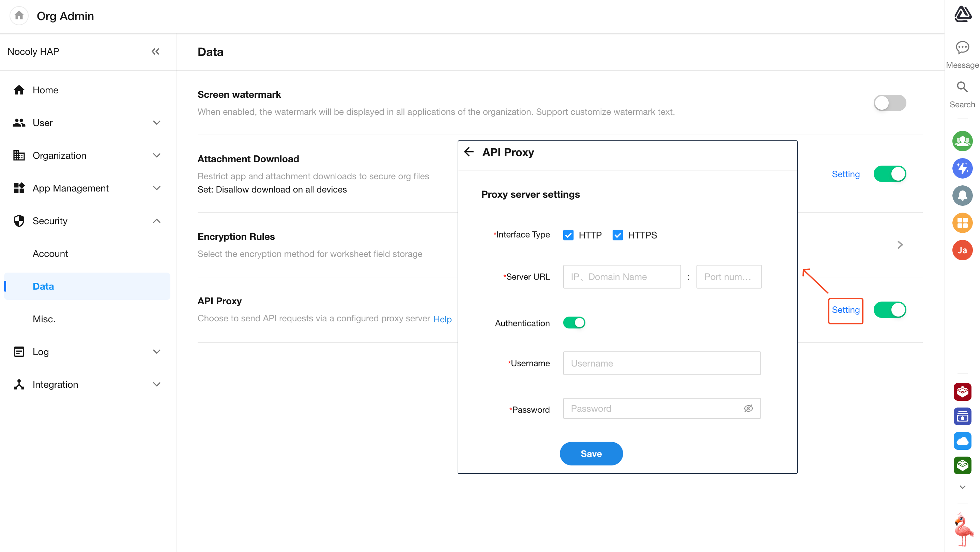The width and height of the screenshot is (980, 552).
Task: Enable the Screen watermark switch
Action: point(889,103)
